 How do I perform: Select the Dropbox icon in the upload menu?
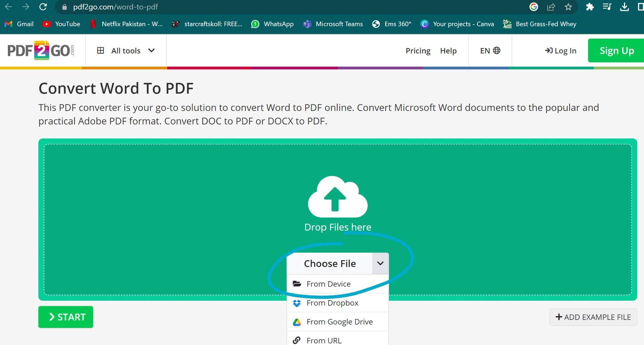click(x=296, y=303)
